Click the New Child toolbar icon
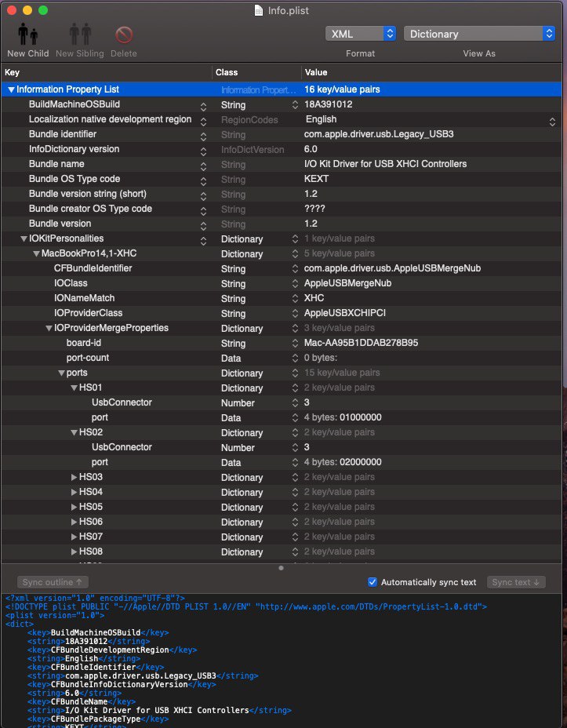 (27, 35)
